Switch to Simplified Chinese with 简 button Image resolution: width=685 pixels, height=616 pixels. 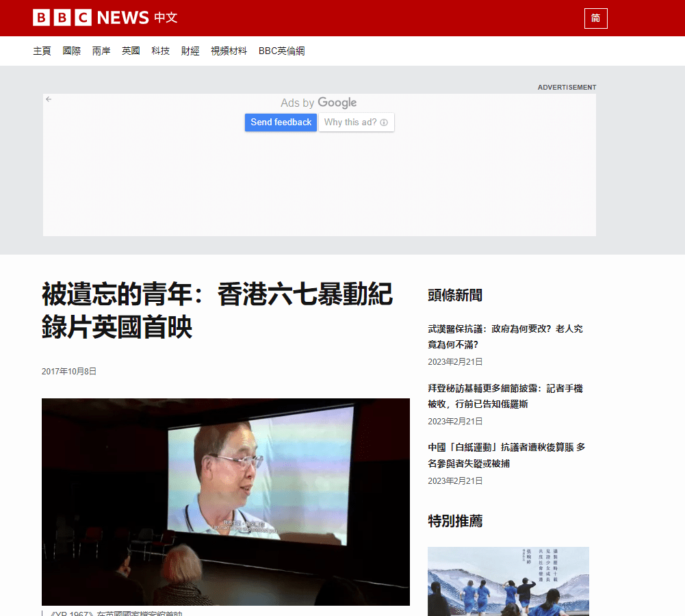coord(595,18)
